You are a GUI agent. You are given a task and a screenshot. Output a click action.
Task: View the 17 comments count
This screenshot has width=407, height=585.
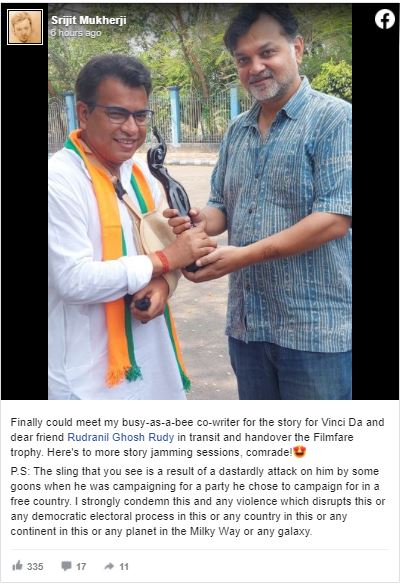pos(81,566)
